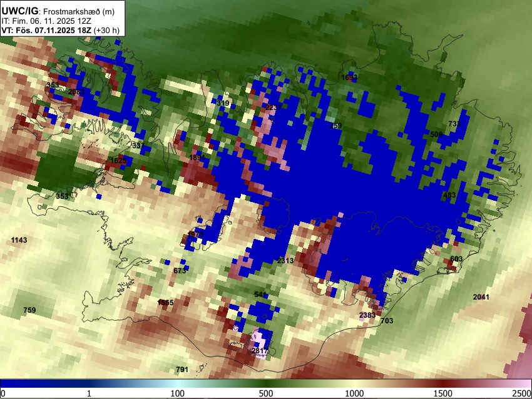Click the map value label 319

click(x=223, y=103)
